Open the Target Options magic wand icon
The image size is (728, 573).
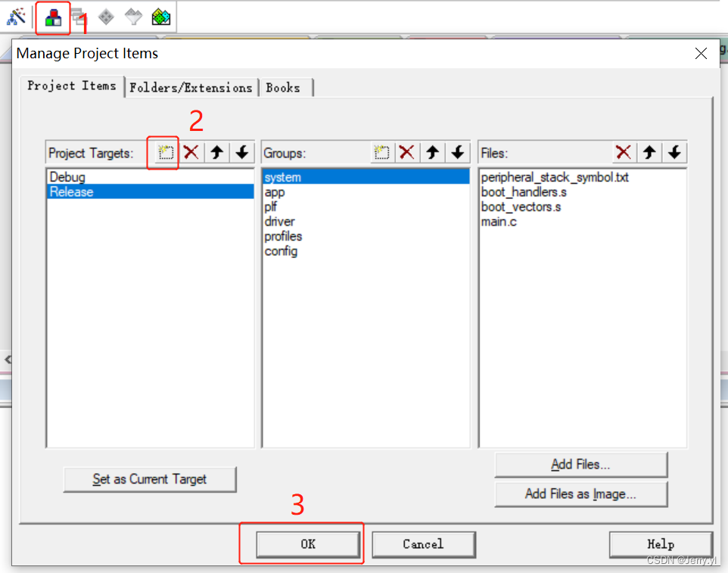(16, 17)
